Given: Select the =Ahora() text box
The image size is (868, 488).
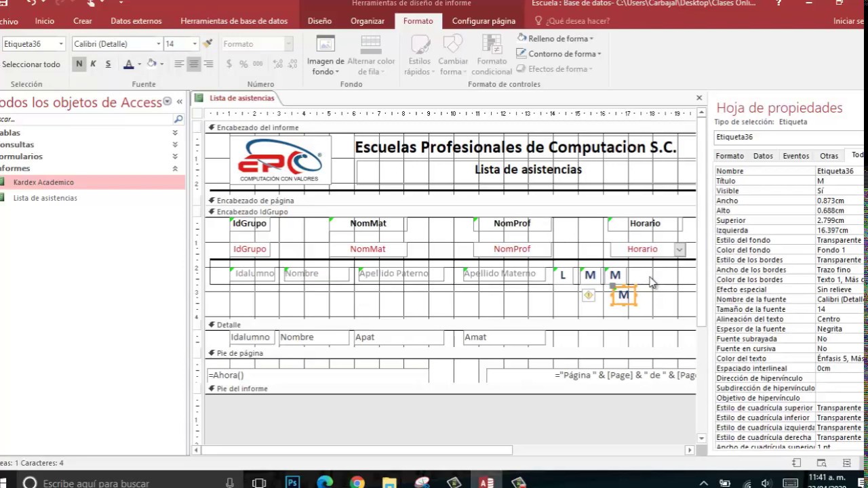Looking at the screenshot, I should (318, 375).
